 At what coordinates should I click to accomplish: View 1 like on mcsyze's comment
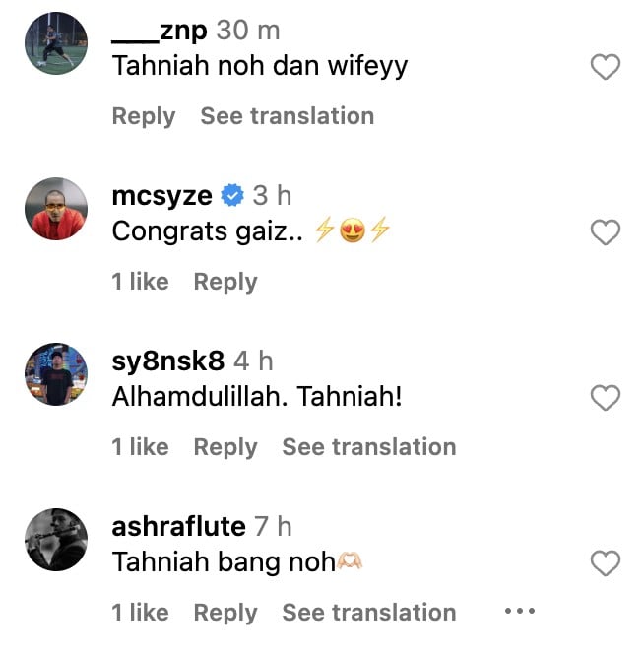tap(140, 281)
